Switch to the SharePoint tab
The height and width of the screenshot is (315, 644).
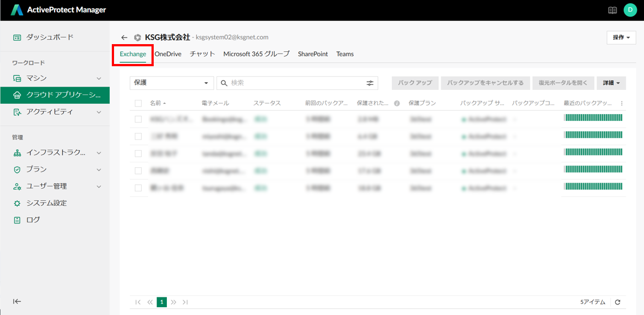pos(313,54)
